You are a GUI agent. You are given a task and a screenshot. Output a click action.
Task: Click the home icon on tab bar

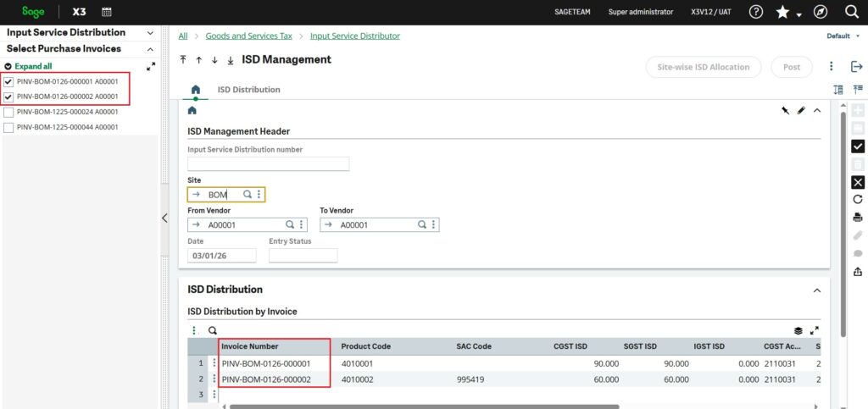(x=196, y=90)
